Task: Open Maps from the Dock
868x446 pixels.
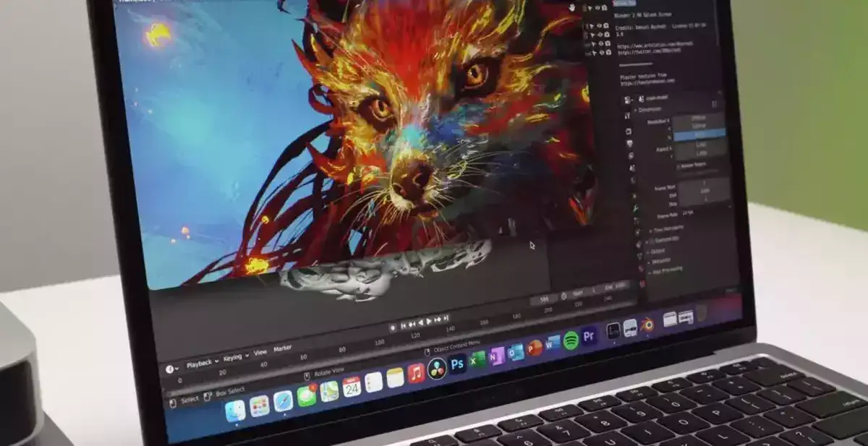Action: pyautogui.click(x=329, y=391)
